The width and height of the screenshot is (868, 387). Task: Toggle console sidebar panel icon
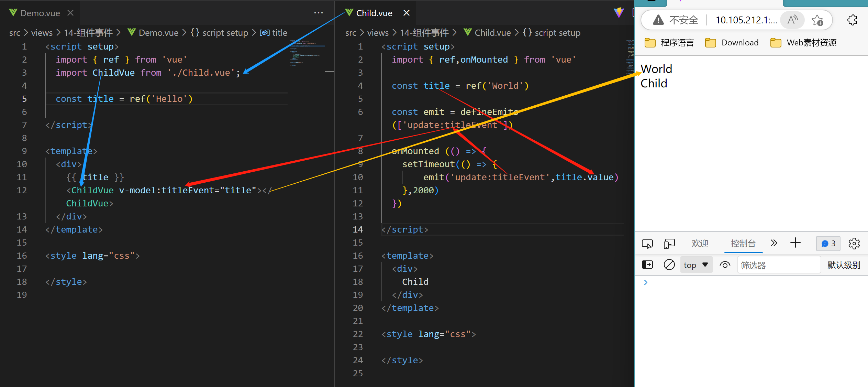[x=647, y=265]
